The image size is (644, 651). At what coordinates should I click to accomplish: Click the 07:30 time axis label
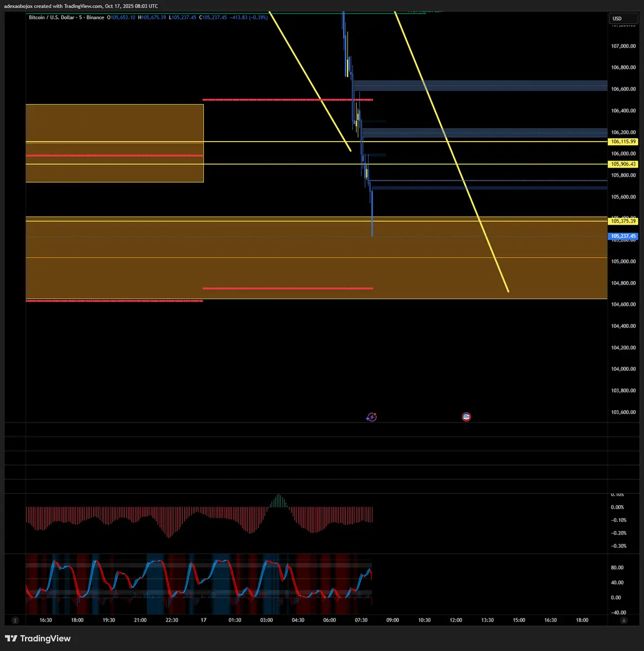[361, 620]
